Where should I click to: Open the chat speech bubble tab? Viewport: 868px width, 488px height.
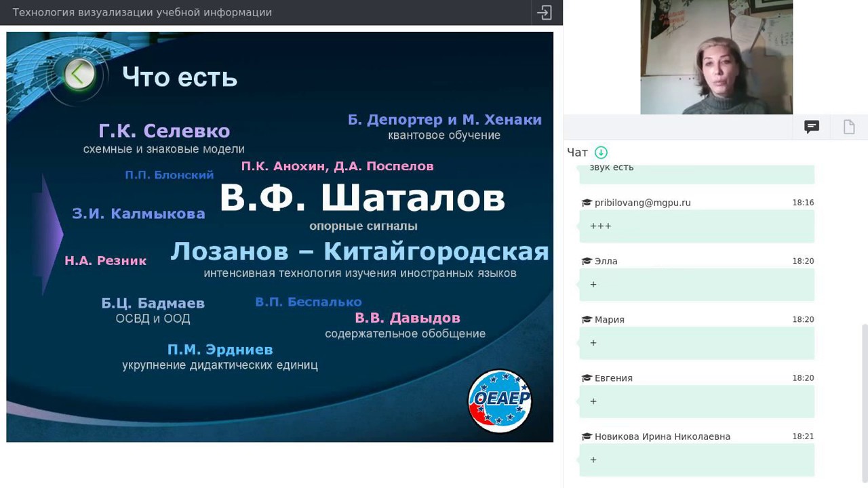[811, 127]
